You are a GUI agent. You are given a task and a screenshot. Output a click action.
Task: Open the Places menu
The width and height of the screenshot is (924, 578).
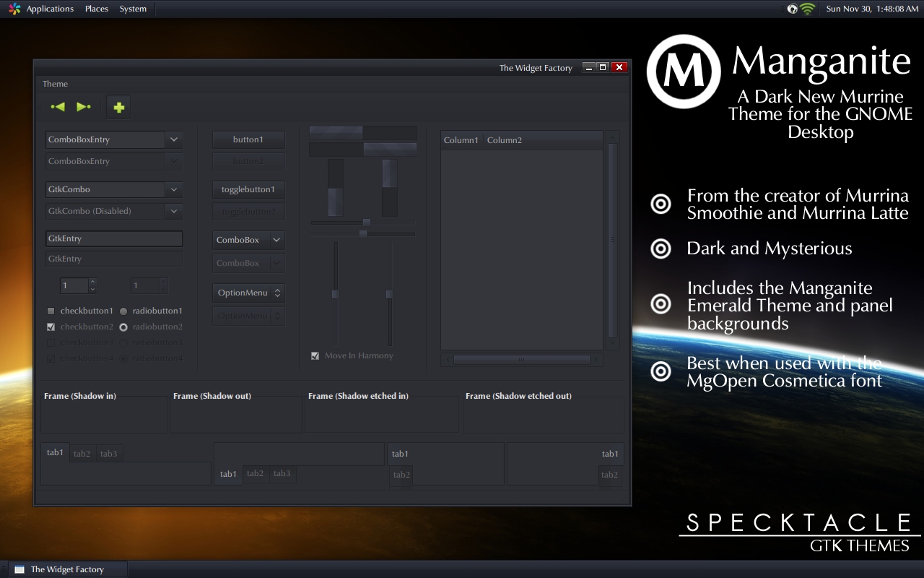97,9
